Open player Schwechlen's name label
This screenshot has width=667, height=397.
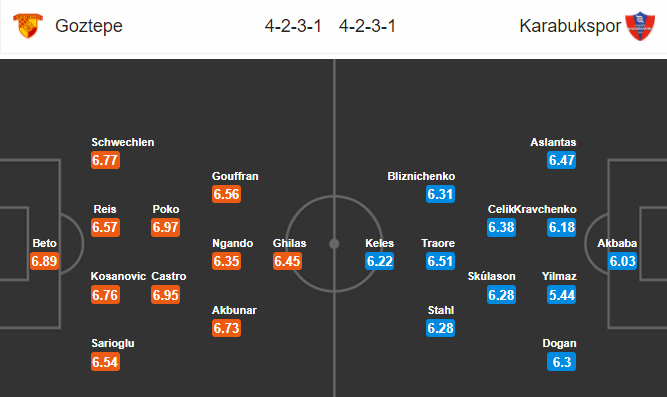(123, 142)
